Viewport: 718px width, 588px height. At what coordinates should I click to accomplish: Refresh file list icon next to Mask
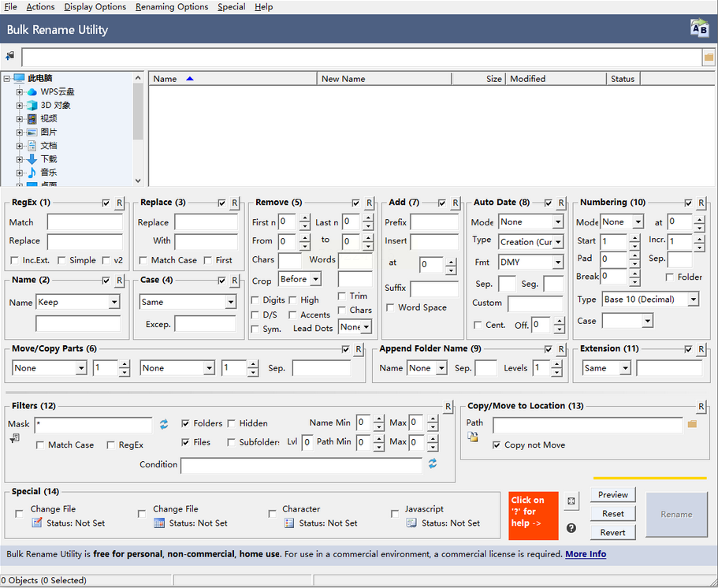(x=164, y=424)
